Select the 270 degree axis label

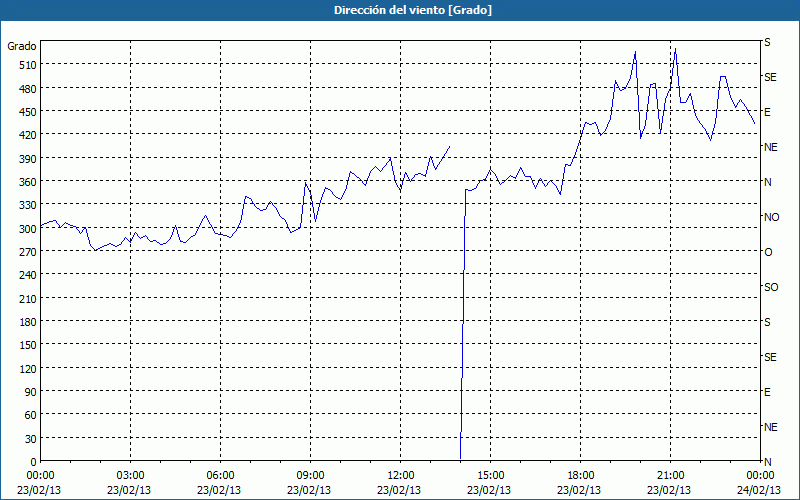pos(29,252)
